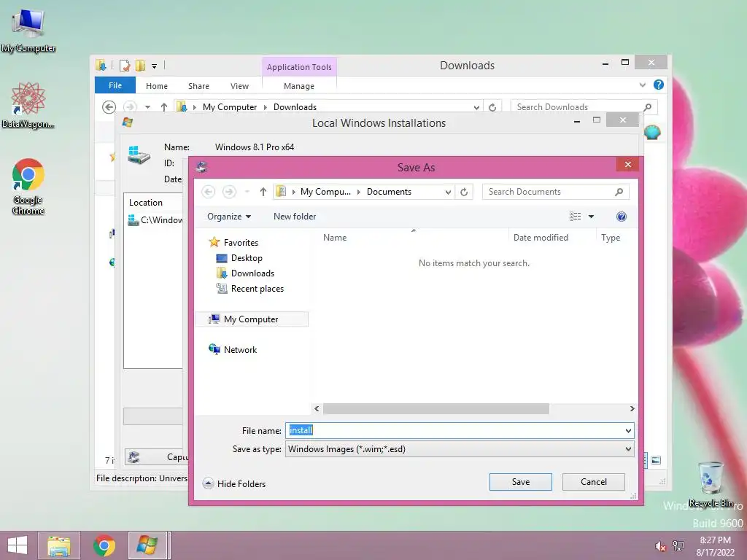
Task: Click New folder icon in Downloads quick access toolbar
Action: 141,65
